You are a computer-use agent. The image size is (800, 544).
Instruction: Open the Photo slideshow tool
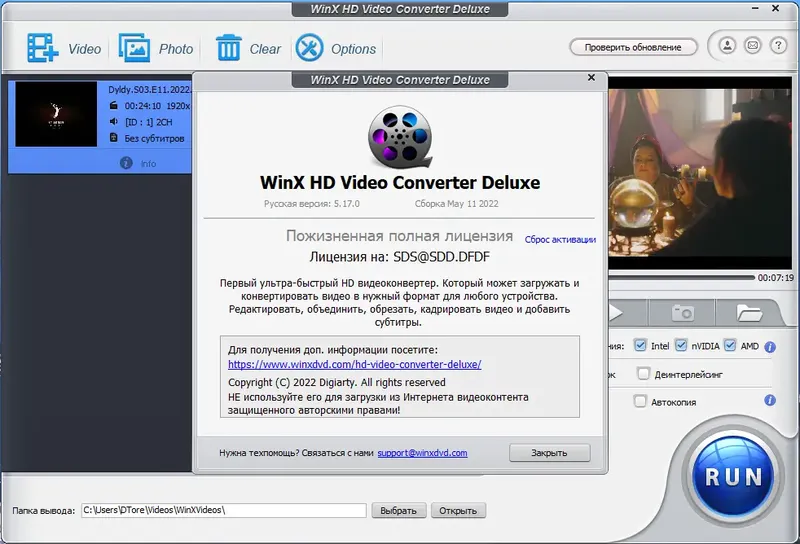[134, 48]
